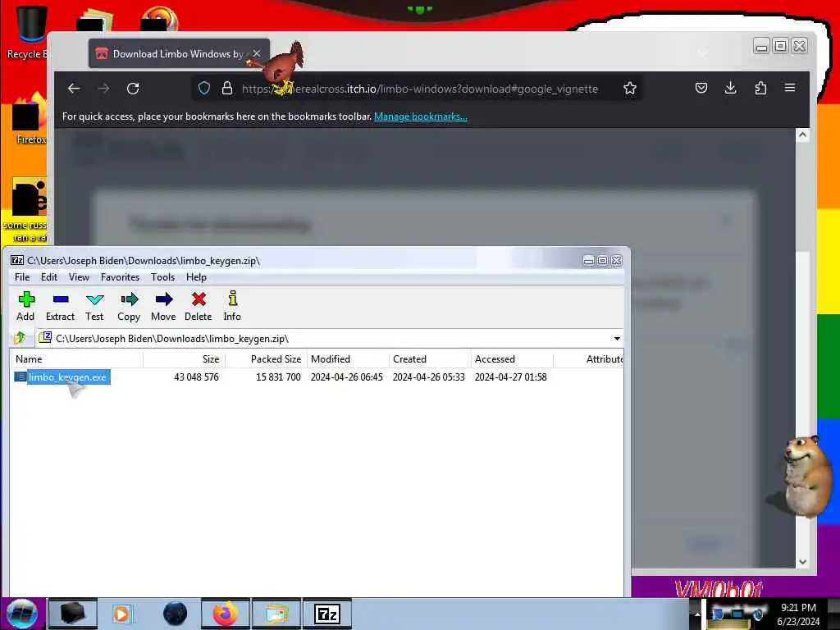Click the accessed date 2024-04-27 01:58

510,377
